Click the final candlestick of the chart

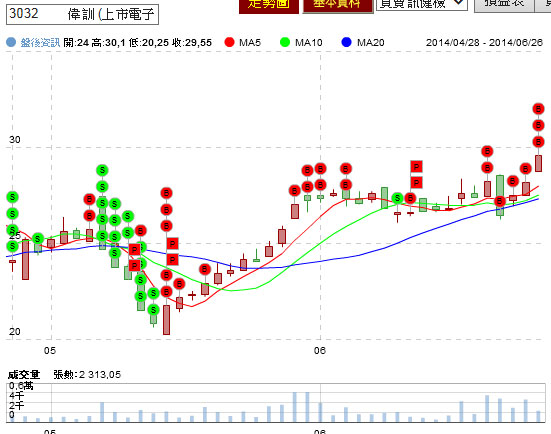pyautogui.click(x=538, y=163)
